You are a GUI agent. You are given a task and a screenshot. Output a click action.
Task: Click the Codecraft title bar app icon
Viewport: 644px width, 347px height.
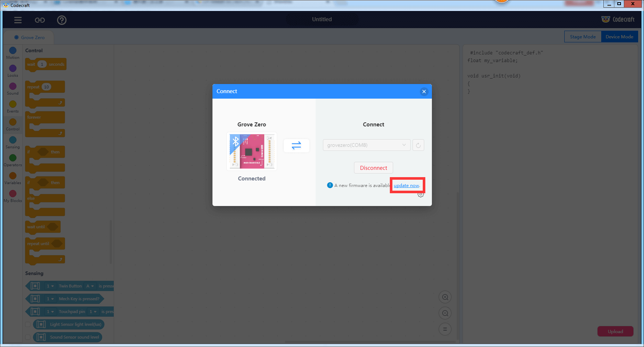(x=5, y=5)
